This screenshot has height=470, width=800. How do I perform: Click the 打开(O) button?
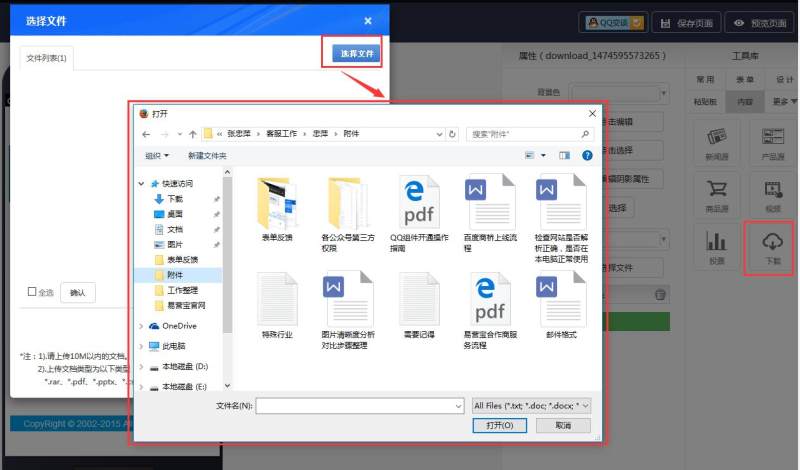[499, 426]
